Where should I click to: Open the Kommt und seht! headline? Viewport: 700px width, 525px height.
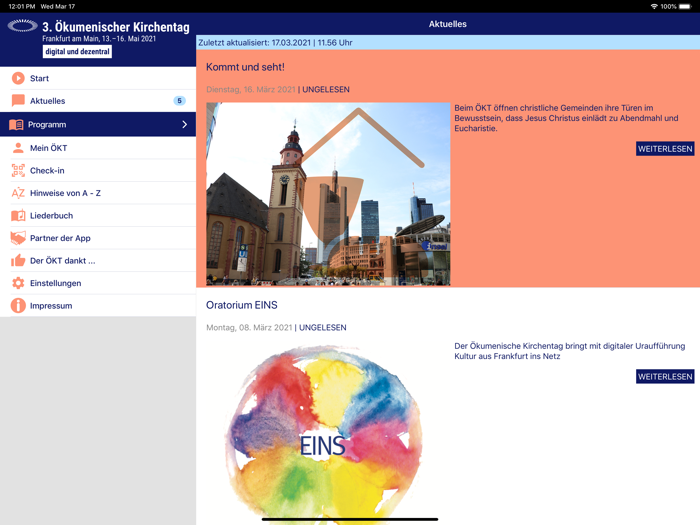[245, 67]
